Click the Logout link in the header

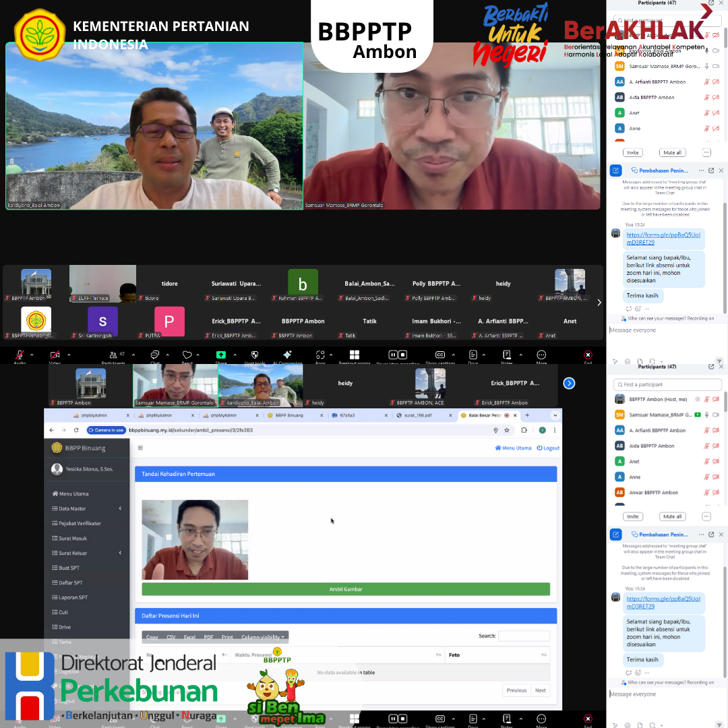point(548,448)
